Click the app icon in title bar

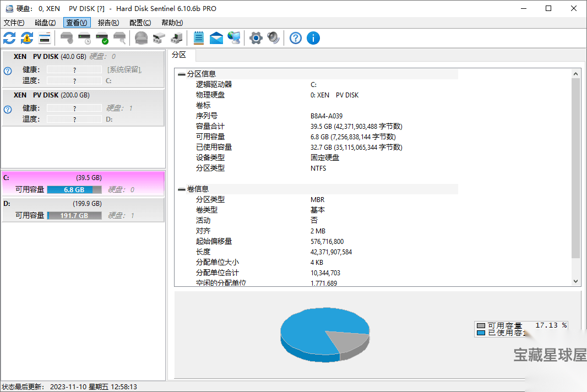(9, 8)
